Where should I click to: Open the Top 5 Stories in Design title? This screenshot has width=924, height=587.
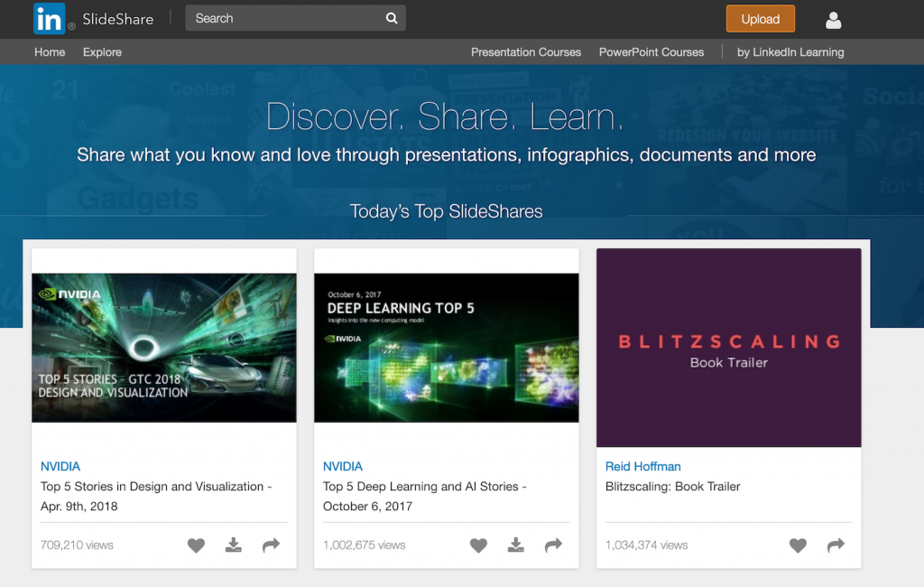pos(156,496)
